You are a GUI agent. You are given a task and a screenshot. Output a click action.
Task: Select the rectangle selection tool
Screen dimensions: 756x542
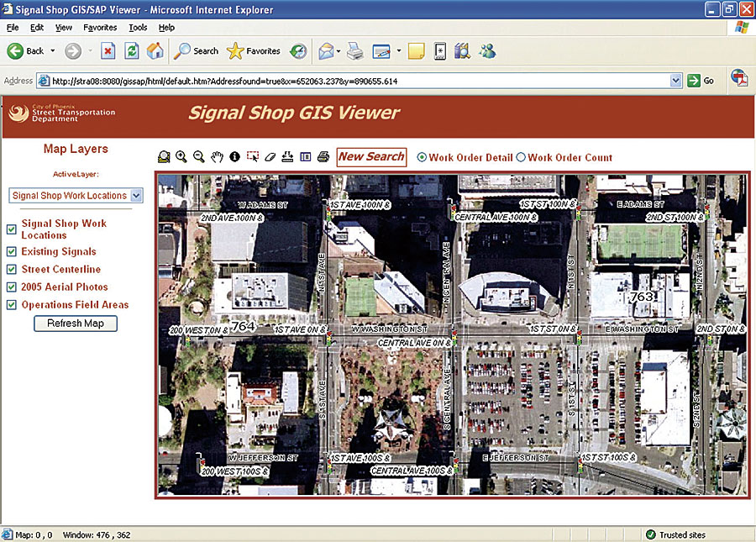[253, 156]
